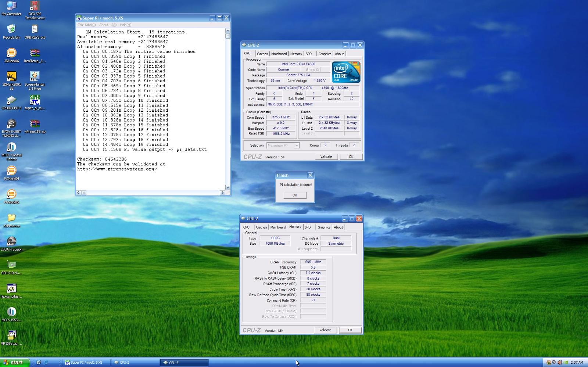Open eXPerience folder icon

coord(11,220)
